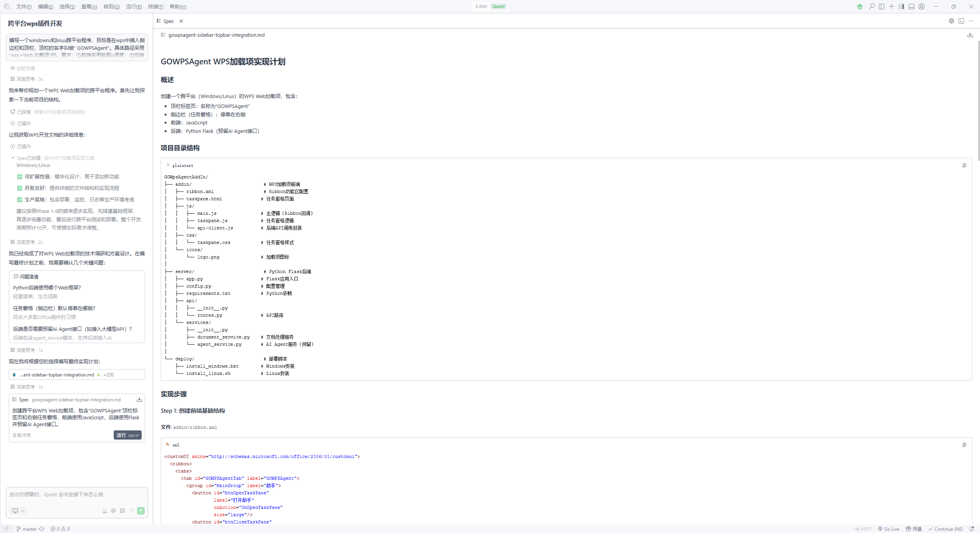Switch to Editor mode in title bar
Screen dimensions: 980x533
point(481,7)
